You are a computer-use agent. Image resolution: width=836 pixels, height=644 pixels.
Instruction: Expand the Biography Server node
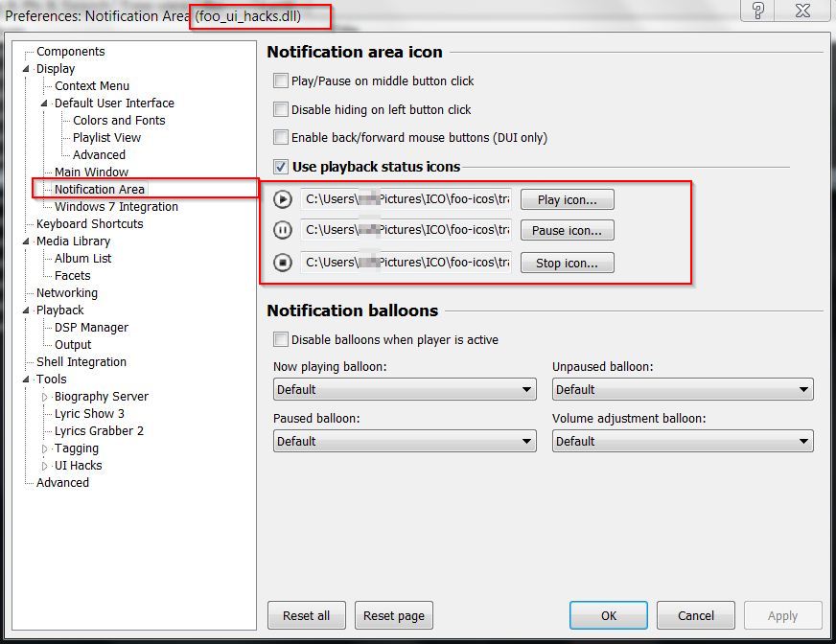[45, 397]
